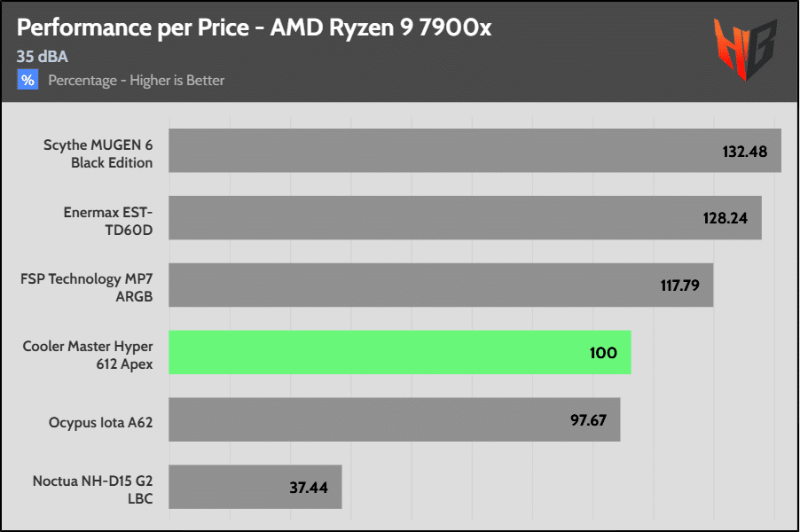Click the Ocypus Iota A62 label
Viewport: 800px width, 532px height.
(x=100, y=423)
